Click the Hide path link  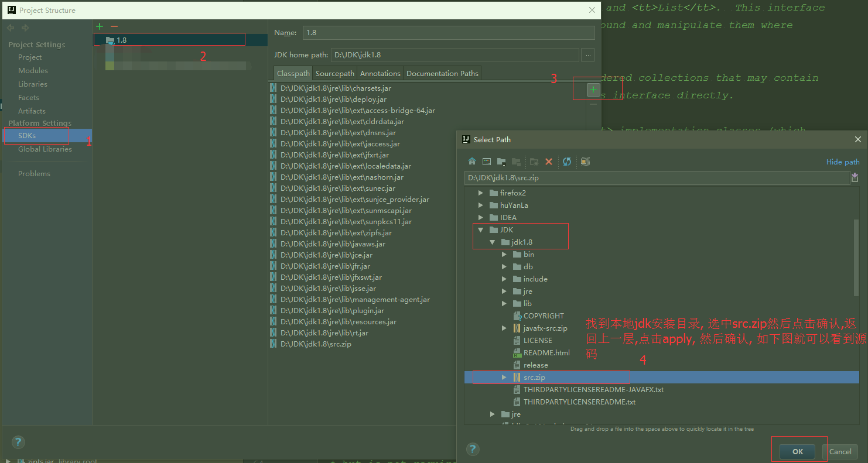843,162
